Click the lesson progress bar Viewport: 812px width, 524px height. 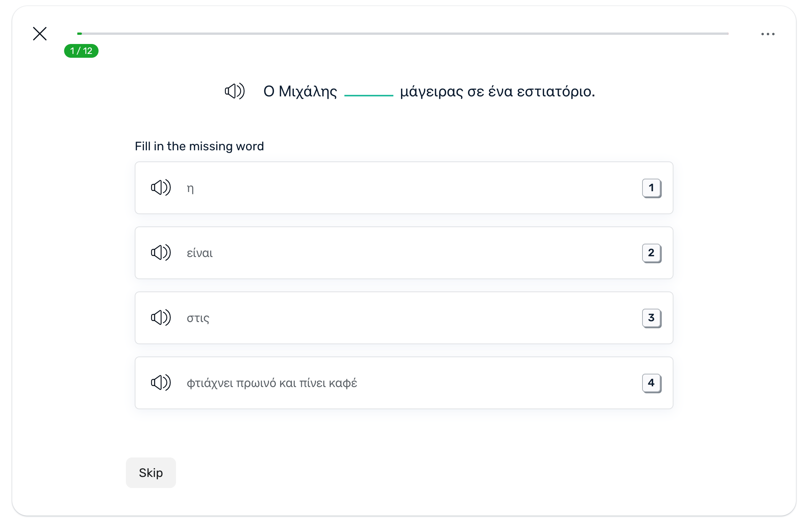coord(402,34)
